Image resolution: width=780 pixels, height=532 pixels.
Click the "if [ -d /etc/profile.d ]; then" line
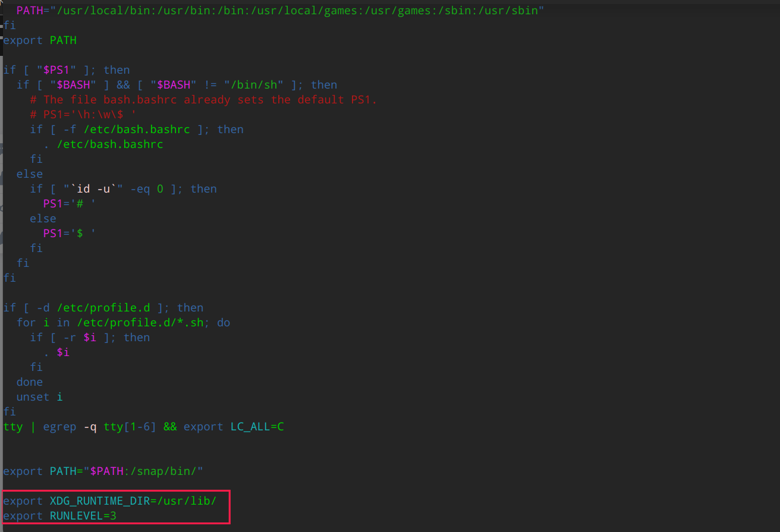(103, 308)
